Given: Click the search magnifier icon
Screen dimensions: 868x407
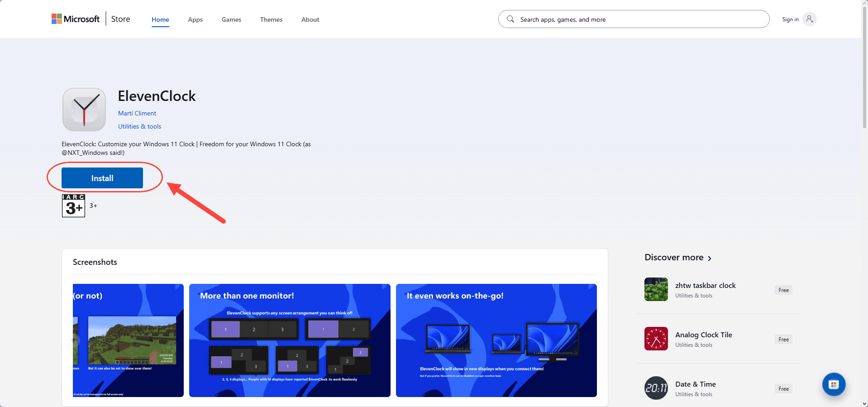Looking at the screenshot, I should pyautogui.click(x=510, y=19).
